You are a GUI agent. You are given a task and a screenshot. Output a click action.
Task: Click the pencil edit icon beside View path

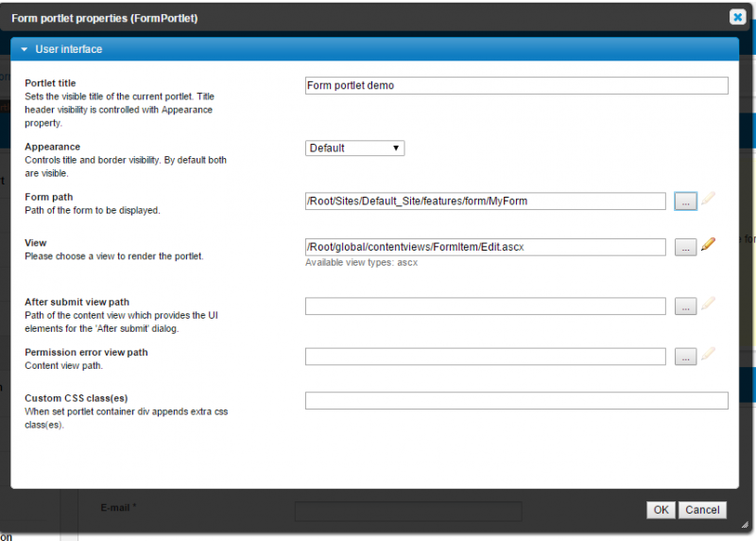click(708, 244)
